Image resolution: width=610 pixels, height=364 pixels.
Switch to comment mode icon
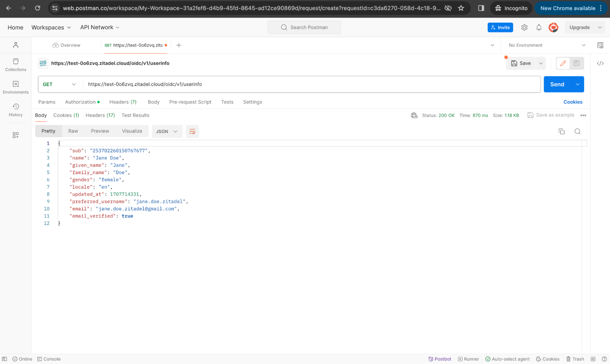pos(576,63)
